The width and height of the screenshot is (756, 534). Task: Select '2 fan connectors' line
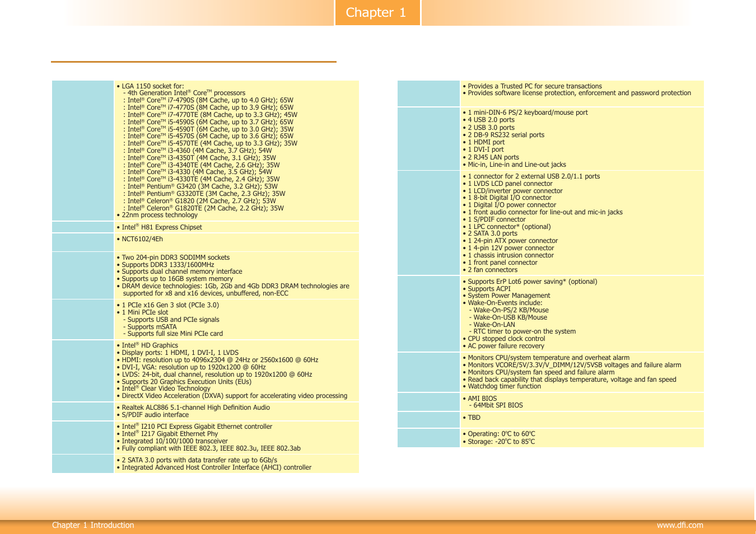490,270
